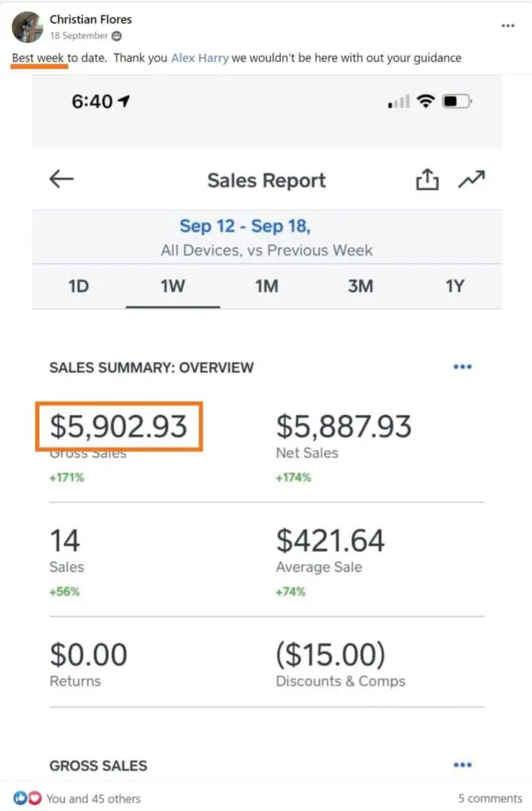
Task: Switch to the 1Y tab
Action: coord(454,286)
